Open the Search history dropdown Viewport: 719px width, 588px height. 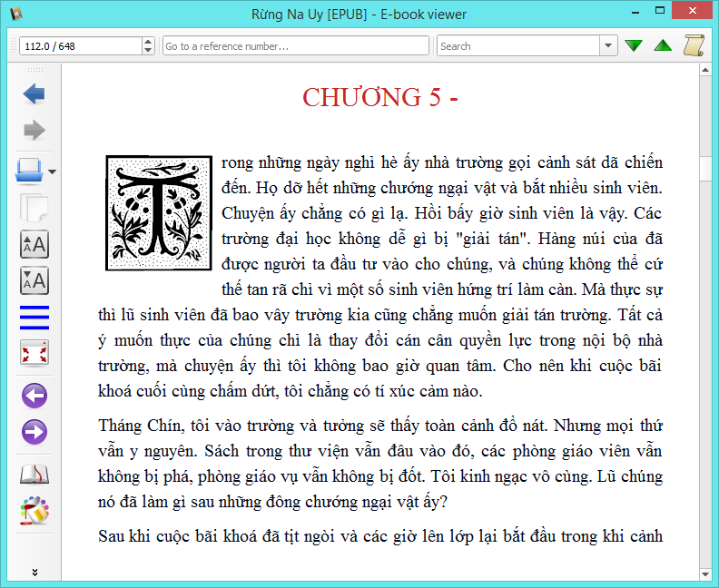coord(608,46)
